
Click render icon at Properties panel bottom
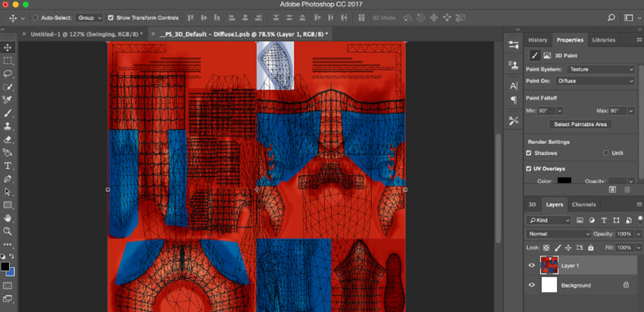click(x=612, y=189)
